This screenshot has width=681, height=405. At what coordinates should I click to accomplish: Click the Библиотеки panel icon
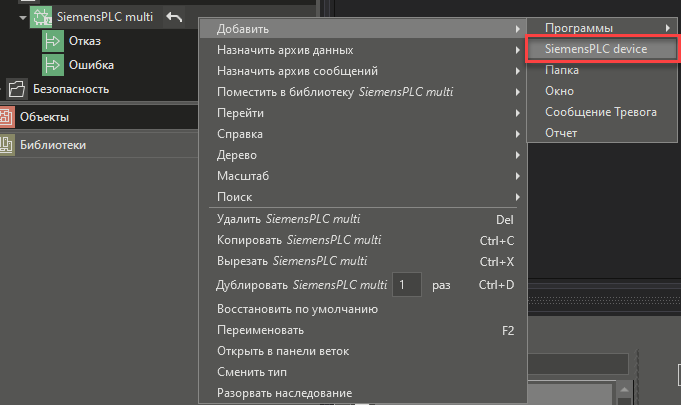coord(6,145)
